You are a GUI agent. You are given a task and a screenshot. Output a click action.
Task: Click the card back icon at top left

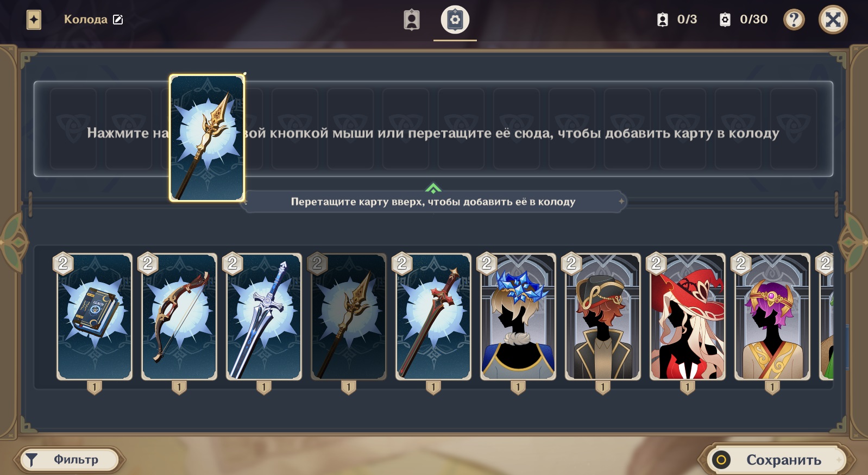point(34,20)
